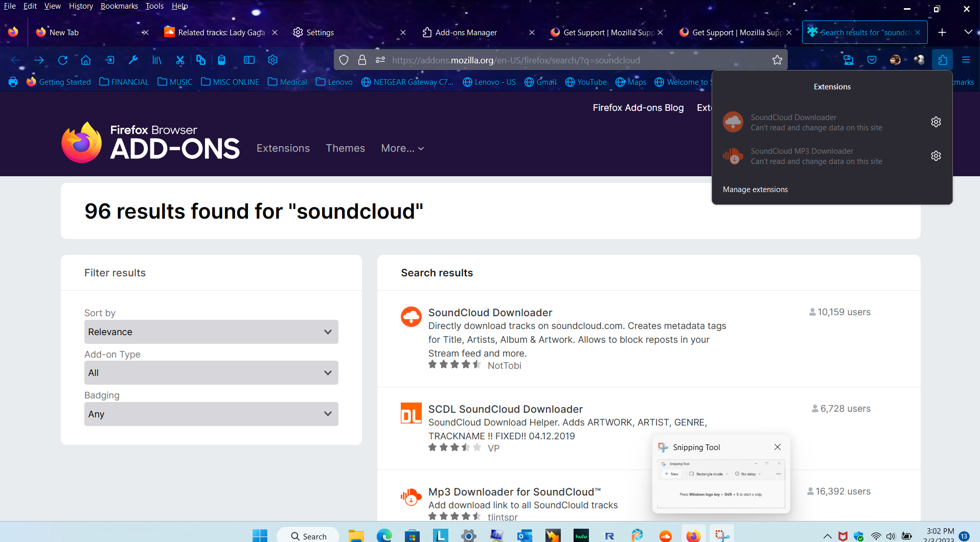This screenshot has height=542, width=980.
Task: Open the SCDL SoundCloud Downloader result
Action: coord(505,409)
